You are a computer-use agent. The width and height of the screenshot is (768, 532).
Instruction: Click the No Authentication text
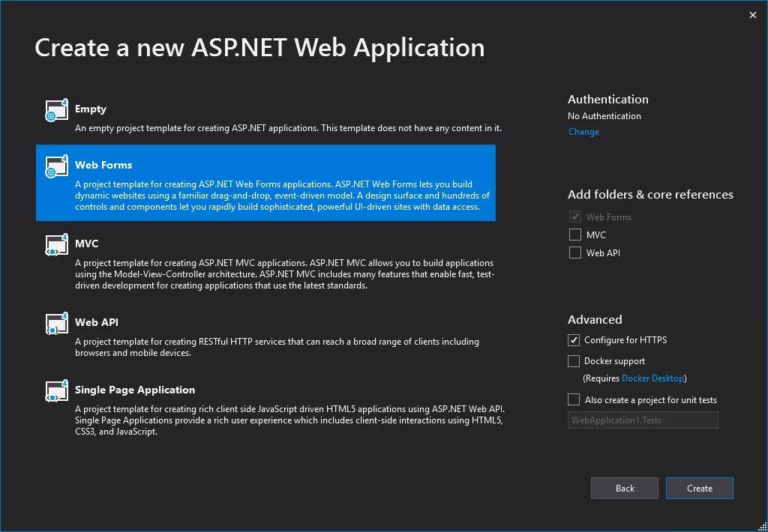coord(604,116)
